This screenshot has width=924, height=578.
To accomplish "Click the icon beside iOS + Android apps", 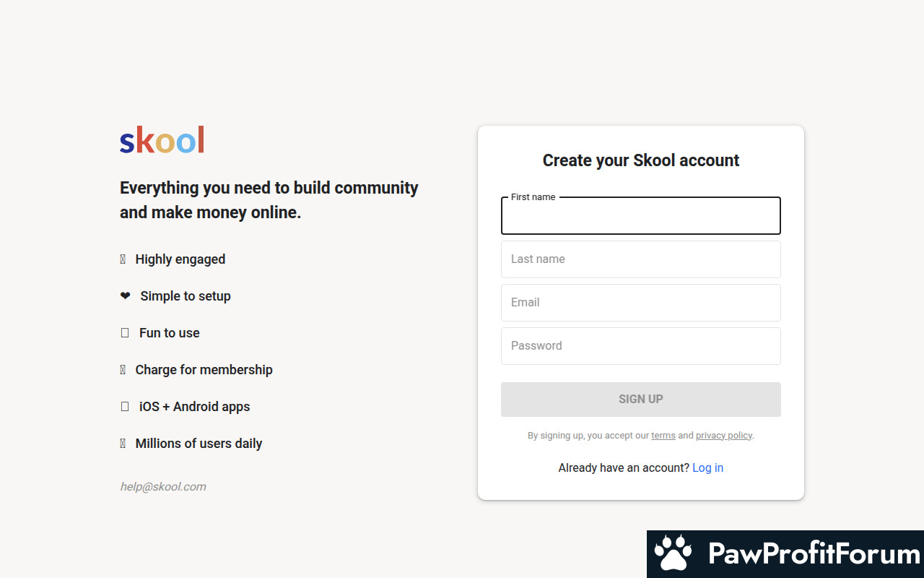I will (125, 406).
